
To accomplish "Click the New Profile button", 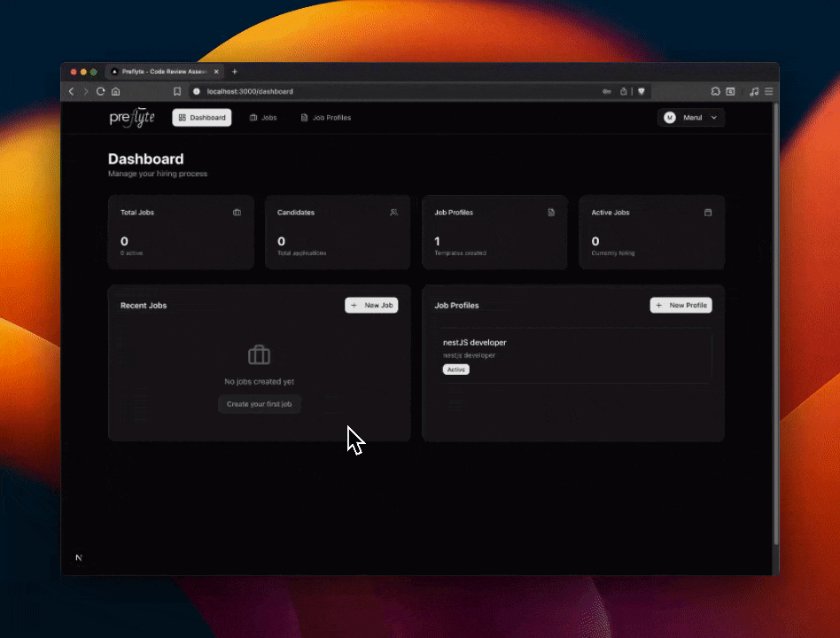I will coord(681,305).
